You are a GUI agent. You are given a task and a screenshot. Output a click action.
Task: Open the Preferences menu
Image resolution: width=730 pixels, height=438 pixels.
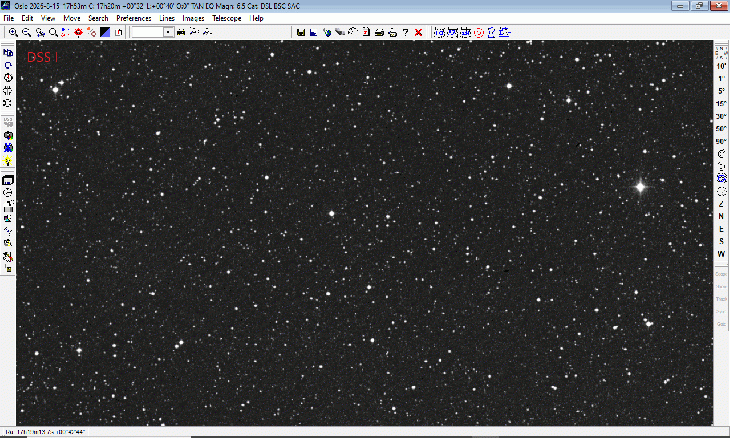pos(134,18)
